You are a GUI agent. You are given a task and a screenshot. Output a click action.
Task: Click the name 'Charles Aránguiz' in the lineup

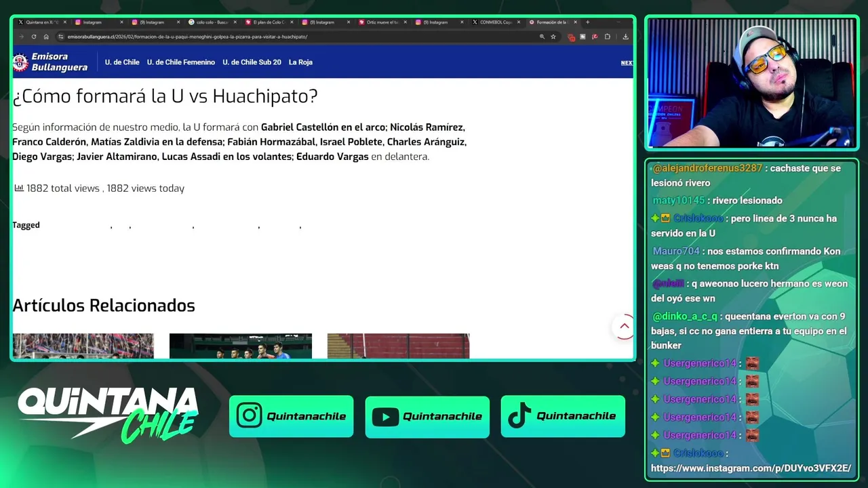click(x=427, y=142)
